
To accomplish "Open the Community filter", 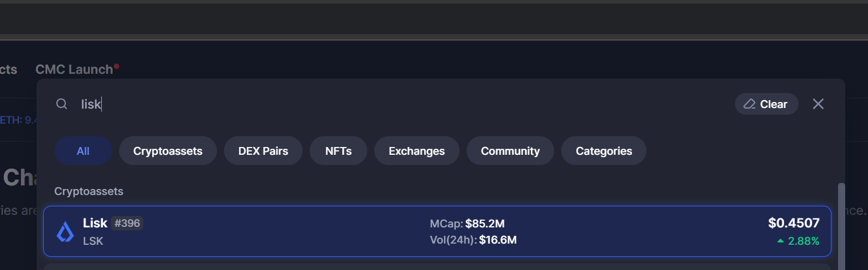I will pyautogui.click(x=510, y=151).
